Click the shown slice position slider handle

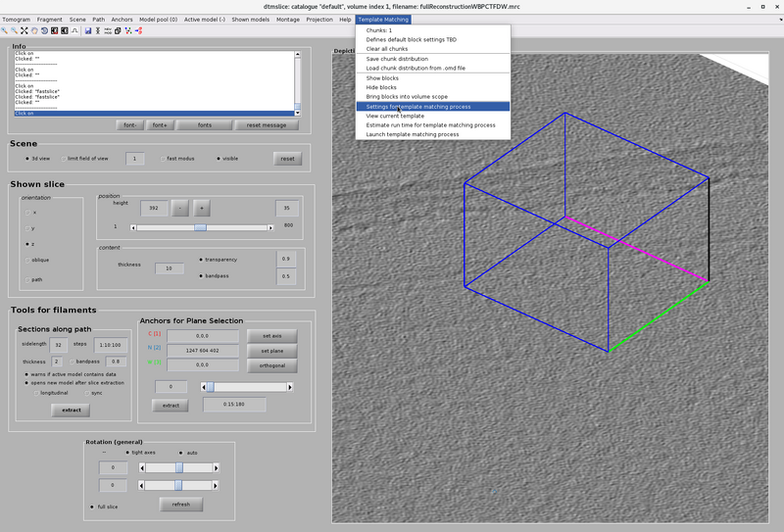tap(200, 228)
